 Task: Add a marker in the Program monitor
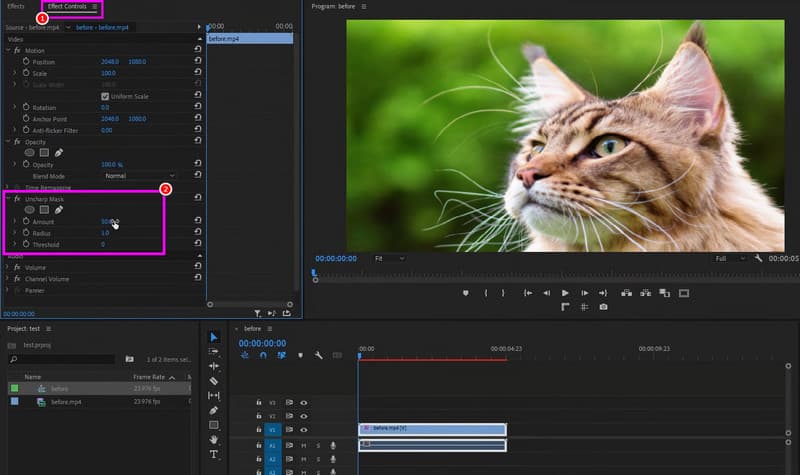(x=465, y=293)
